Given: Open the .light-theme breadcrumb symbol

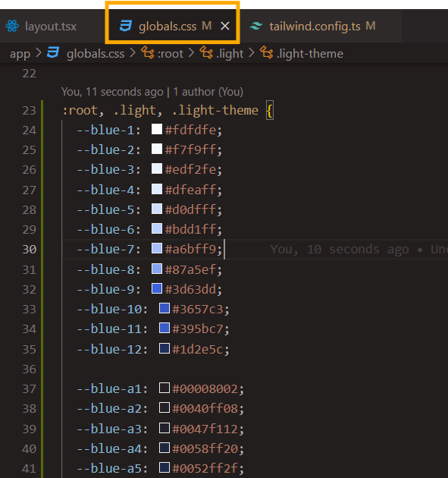Looking at the screenshot, I should [x=310, y=54].
